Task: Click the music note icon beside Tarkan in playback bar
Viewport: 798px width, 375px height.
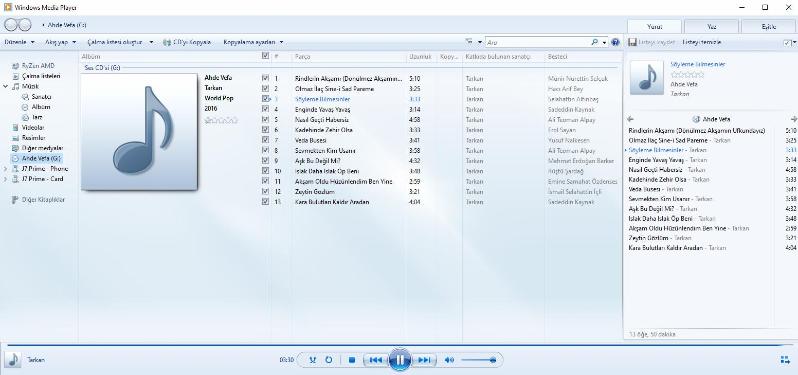Action: tap(14, 360)
